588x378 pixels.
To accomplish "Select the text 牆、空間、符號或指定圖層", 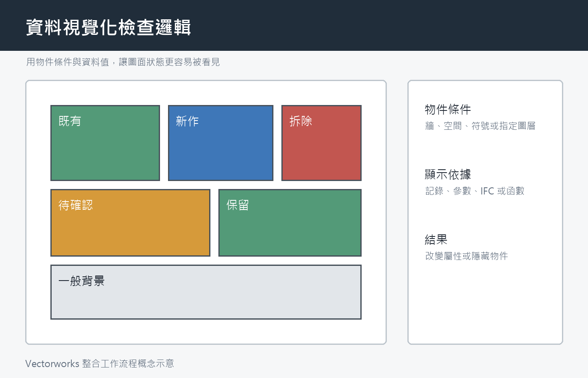I will 480,126.
